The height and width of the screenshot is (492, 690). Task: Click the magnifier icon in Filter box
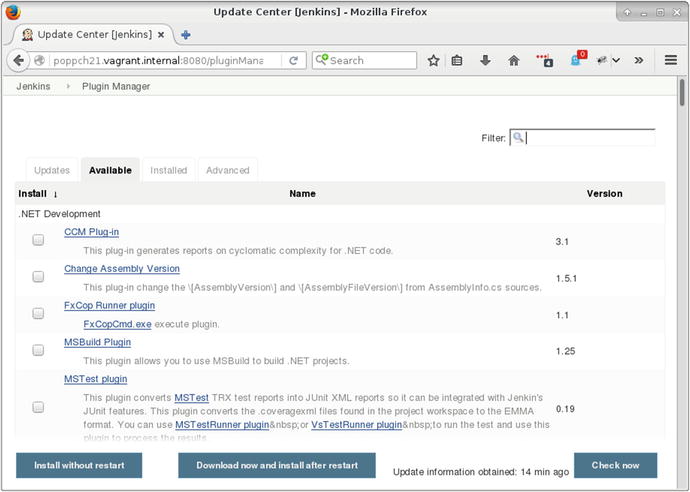[x=518, y=137]
